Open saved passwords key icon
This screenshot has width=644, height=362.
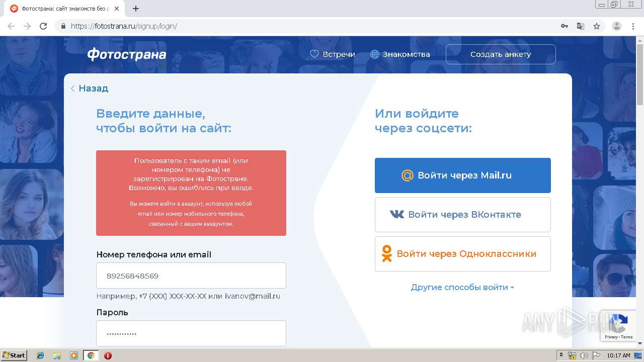[x=565, y=26]
